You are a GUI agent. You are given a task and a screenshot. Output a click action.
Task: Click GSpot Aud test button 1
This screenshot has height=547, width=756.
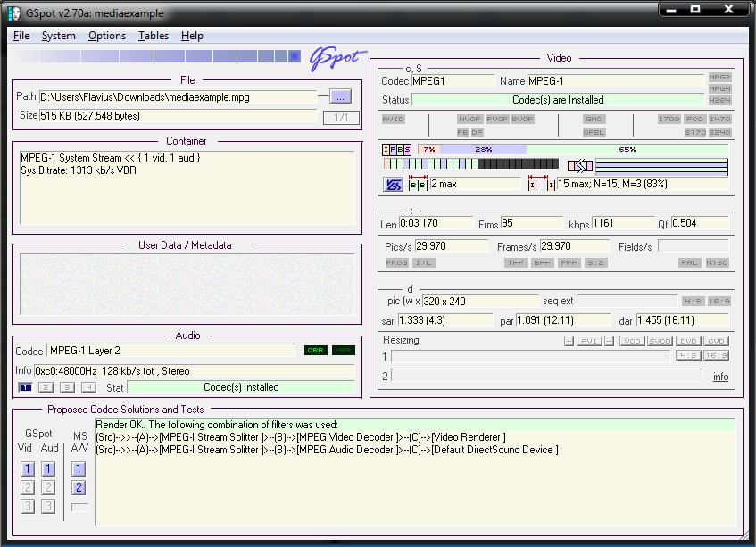tap(48, 469)
